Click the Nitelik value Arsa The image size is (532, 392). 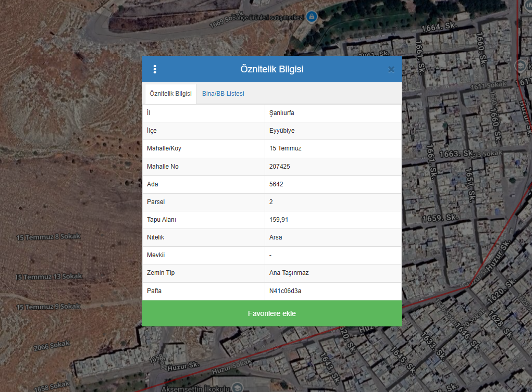pos(276,237)
